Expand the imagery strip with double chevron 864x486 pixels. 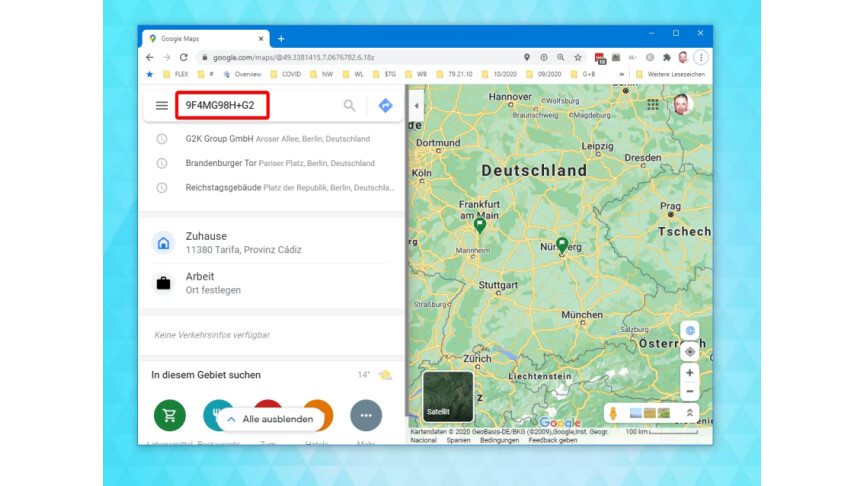coord(689,413)
